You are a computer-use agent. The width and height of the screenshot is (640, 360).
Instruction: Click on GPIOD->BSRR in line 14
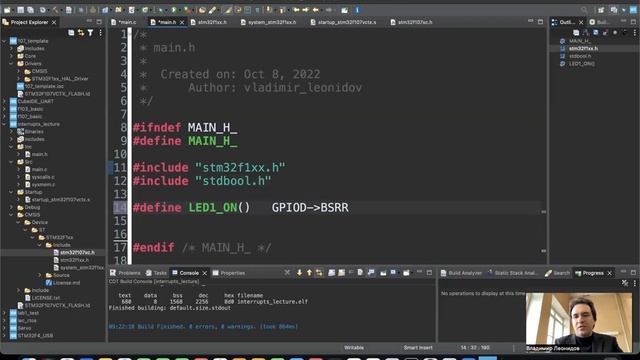[310, 207]
